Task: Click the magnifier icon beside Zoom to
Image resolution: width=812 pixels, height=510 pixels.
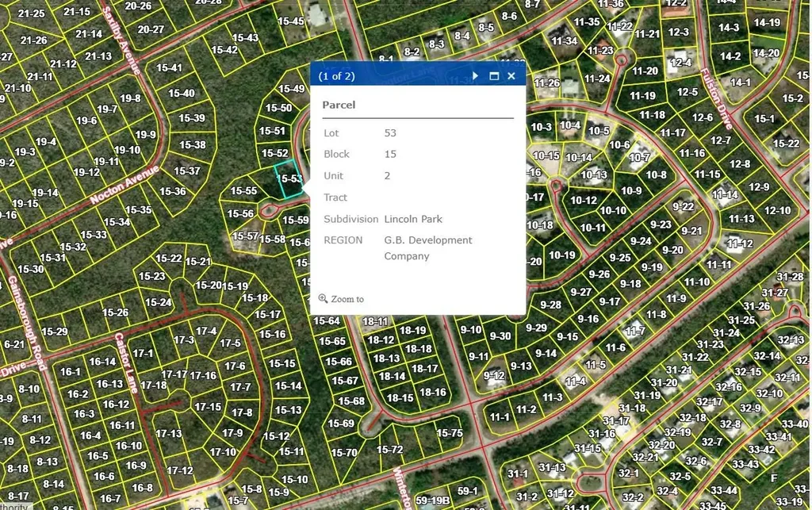Action: click(x=323, y=299)
